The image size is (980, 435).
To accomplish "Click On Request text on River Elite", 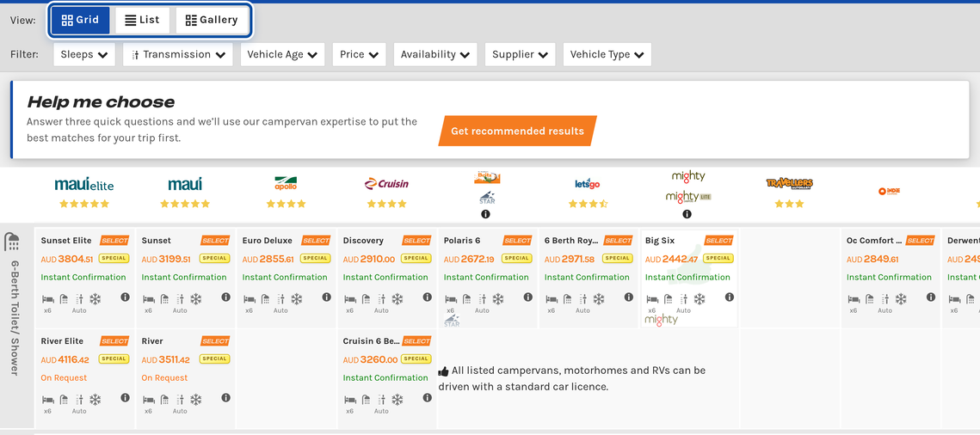I will pyautogui.click(x=64, y=377).
